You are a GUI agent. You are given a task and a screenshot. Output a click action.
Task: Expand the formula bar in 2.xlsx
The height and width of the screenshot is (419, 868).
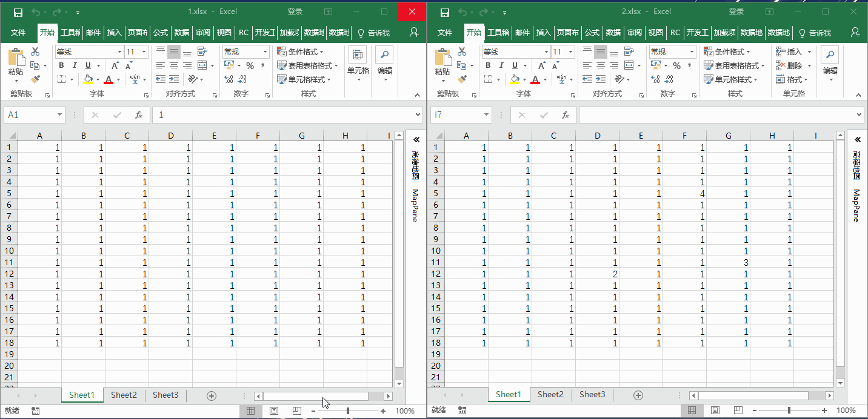[859, 114]
